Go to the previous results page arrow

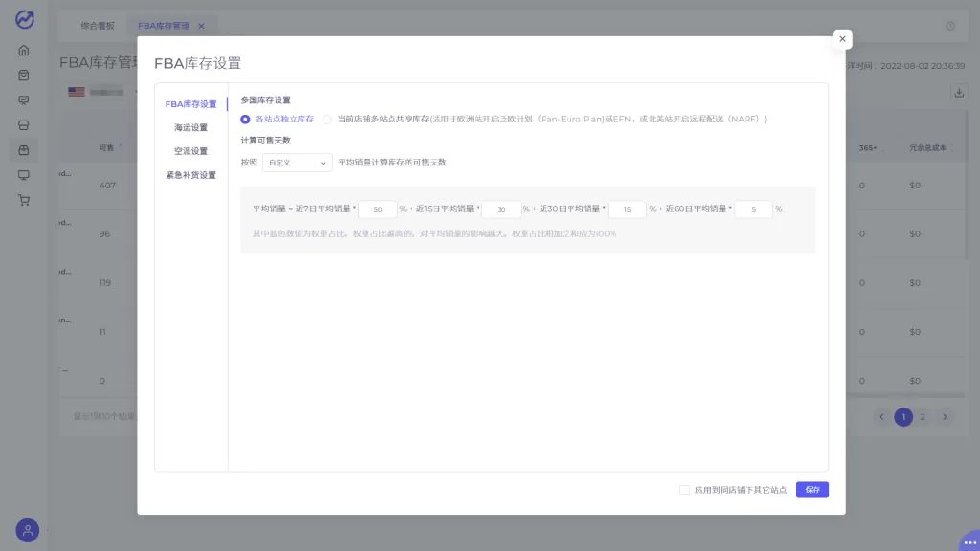[x=881, y=417]
